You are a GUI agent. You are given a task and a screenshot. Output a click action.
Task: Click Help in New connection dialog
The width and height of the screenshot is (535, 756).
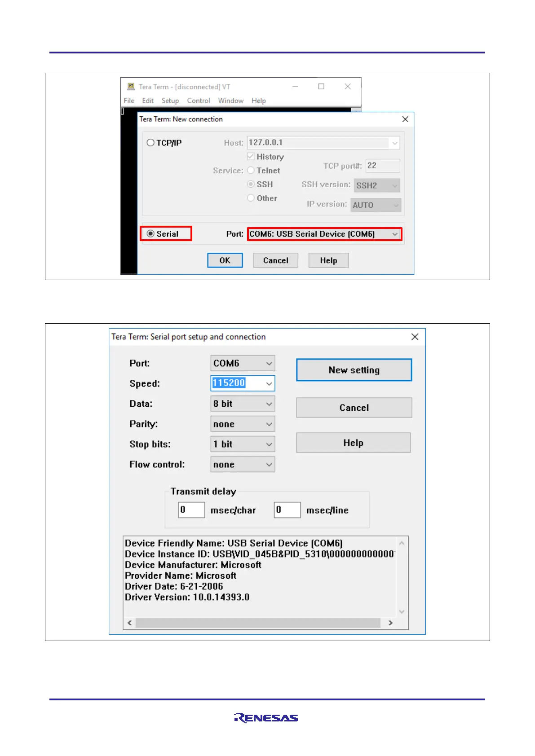328,260
